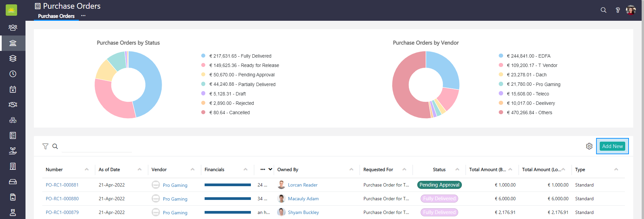This screenshot has height=219, width=644.
Task: Click the top-right search magnifier icon
Action: pyautogui.click(x=603, y=10)
